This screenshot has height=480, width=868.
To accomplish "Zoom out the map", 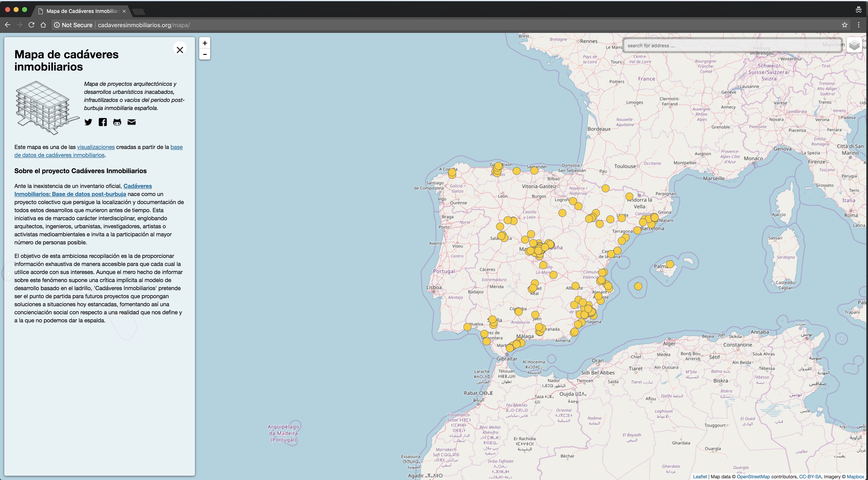I will click(x=205, y=54).
